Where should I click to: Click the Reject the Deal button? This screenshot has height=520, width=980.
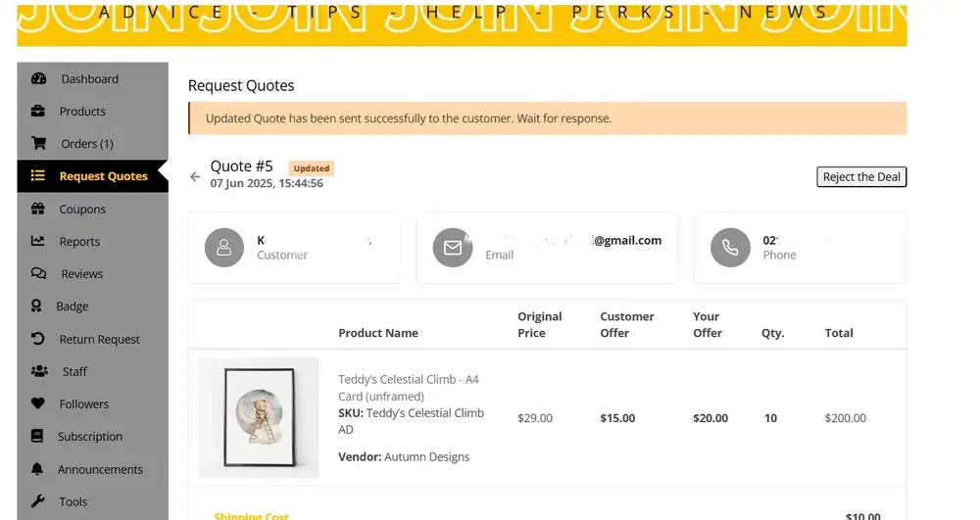(861, 176)
